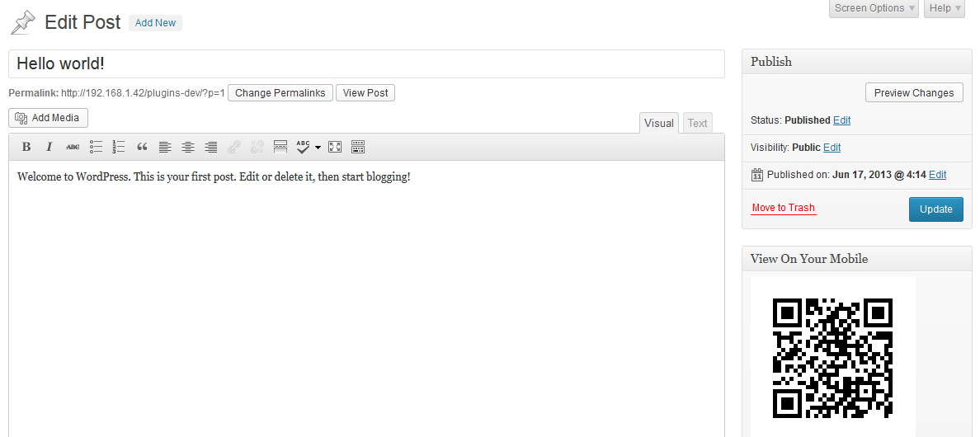Click the post title field
Screen dimensions: 980x437
coord(367,63)
